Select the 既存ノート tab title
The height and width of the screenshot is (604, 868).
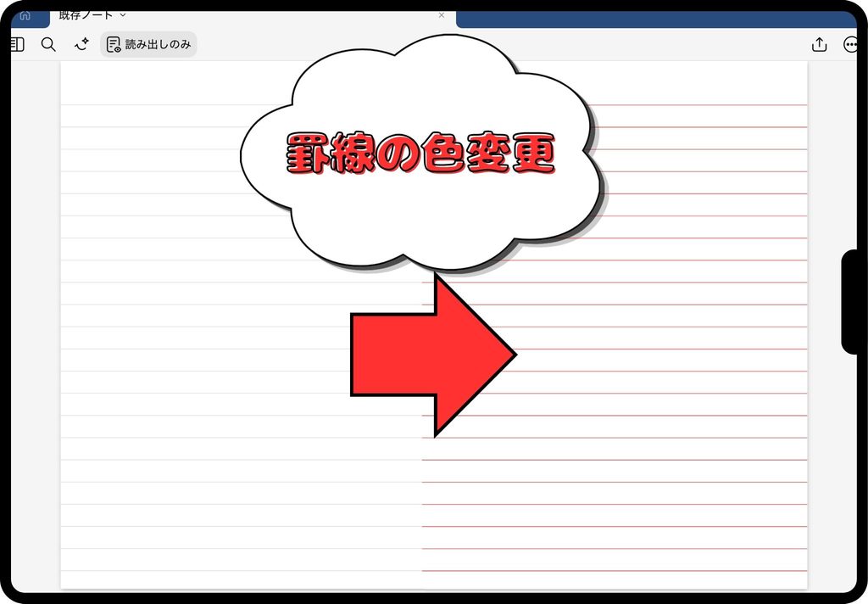pos(86,15)
